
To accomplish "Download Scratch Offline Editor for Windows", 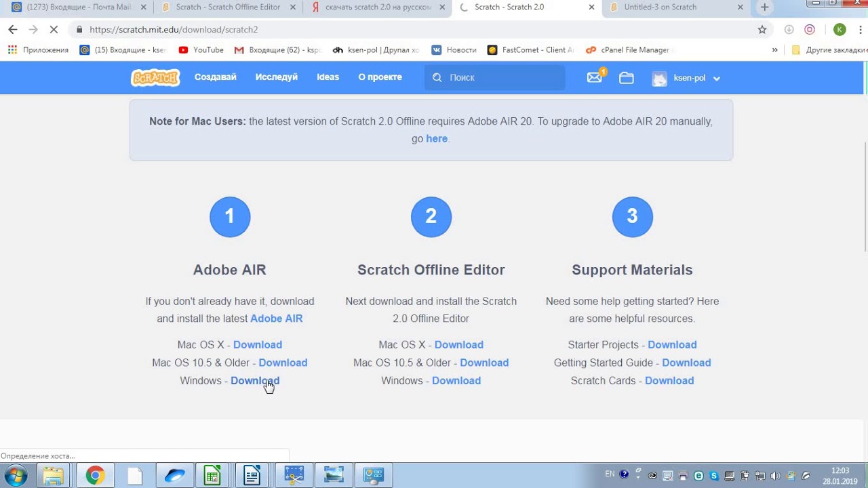I will tap(456, 381).
